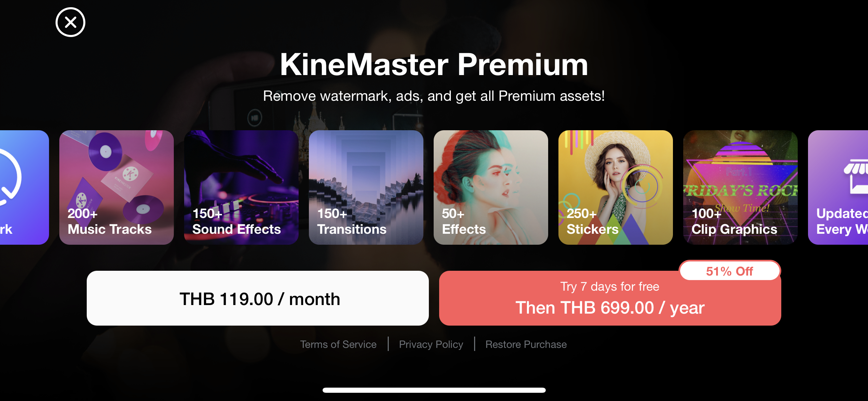
Task: Open the 150+ Sound Effects card
Action: (241, 187)
